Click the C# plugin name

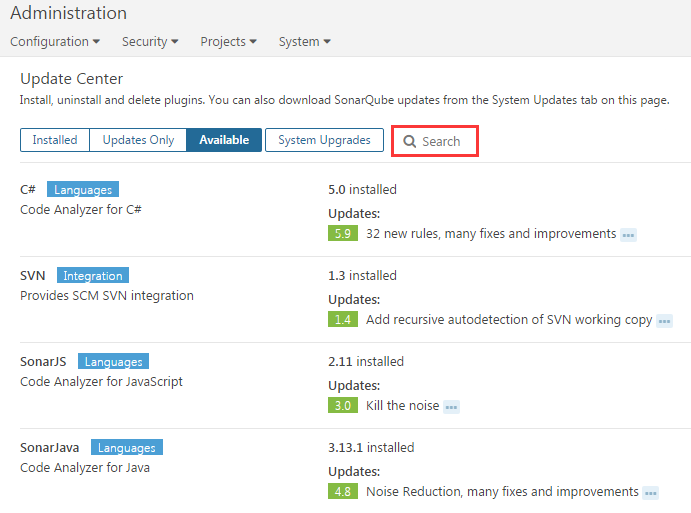[28, 190]
